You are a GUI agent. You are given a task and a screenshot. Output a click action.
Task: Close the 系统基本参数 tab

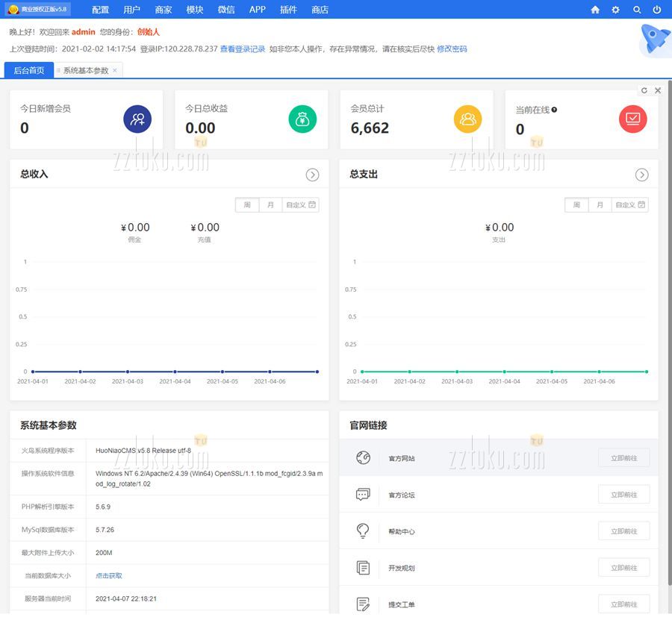(x=115, y=70)
